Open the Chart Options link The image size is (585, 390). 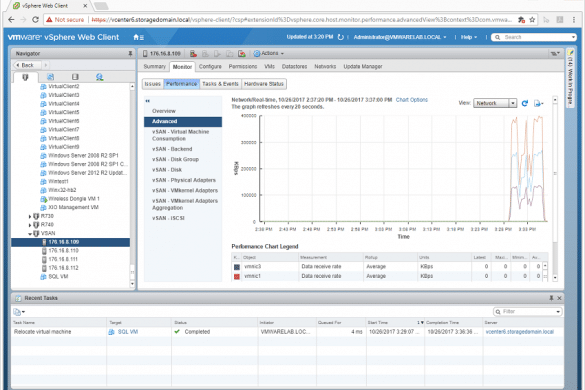(x=412, y=100)
